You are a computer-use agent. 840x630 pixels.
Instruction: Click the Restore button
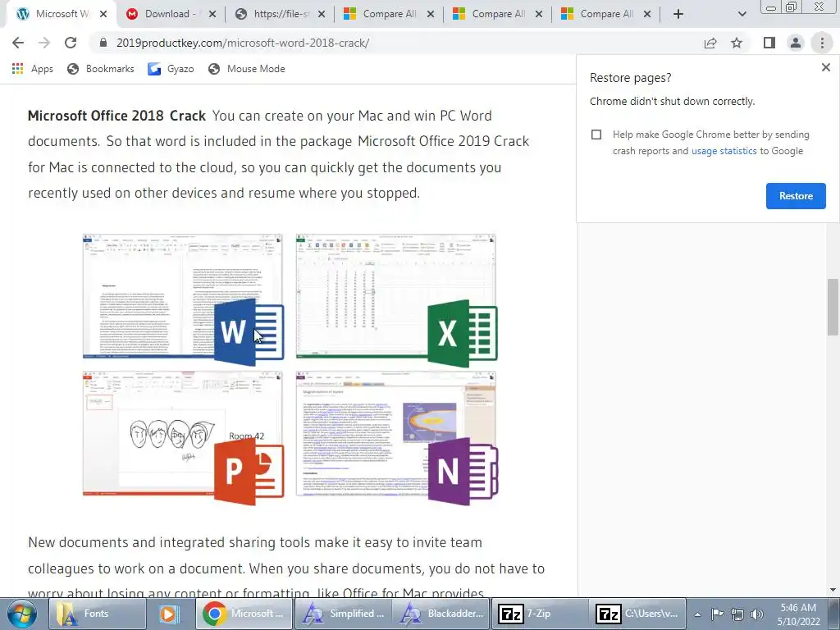(796, 196)
